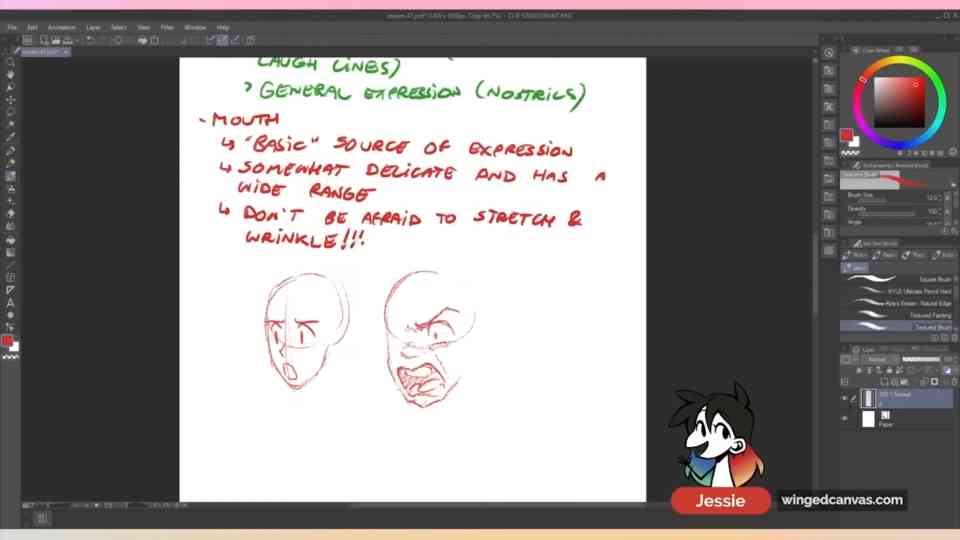Select the Move layer tool

coord(11,99)
